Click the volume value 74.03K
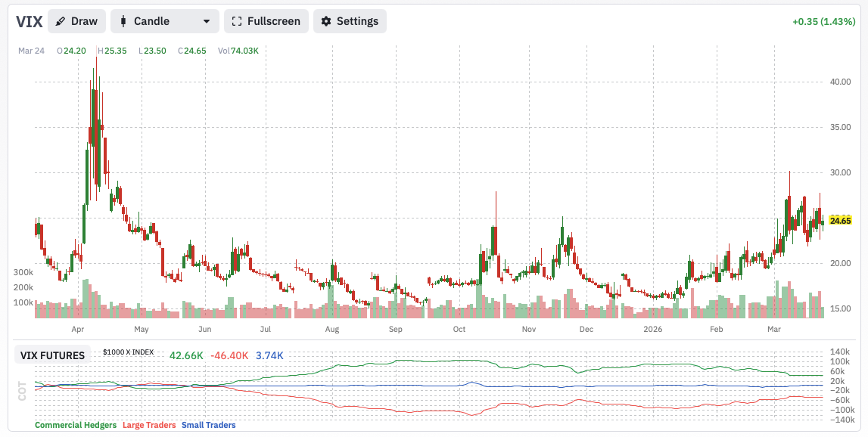The height and width of the screenshot is (437, 868). (244, 51)
